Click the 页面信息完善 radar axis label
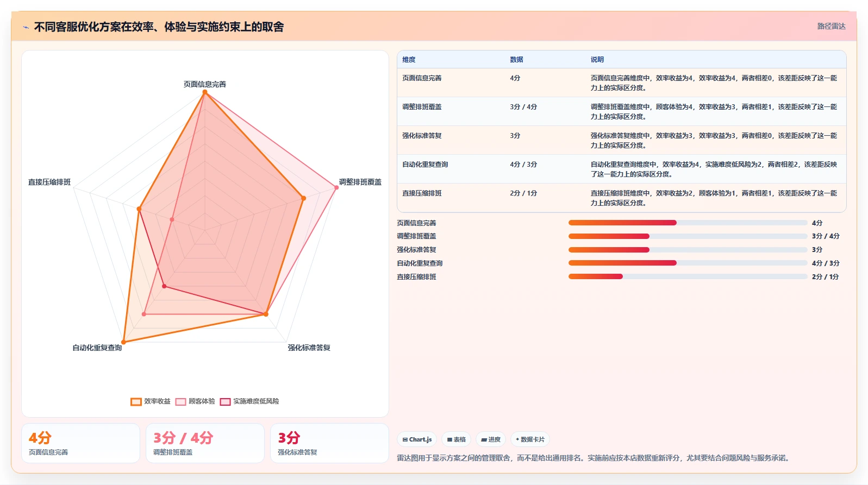The image size is (868, 485). pos(205,84)
